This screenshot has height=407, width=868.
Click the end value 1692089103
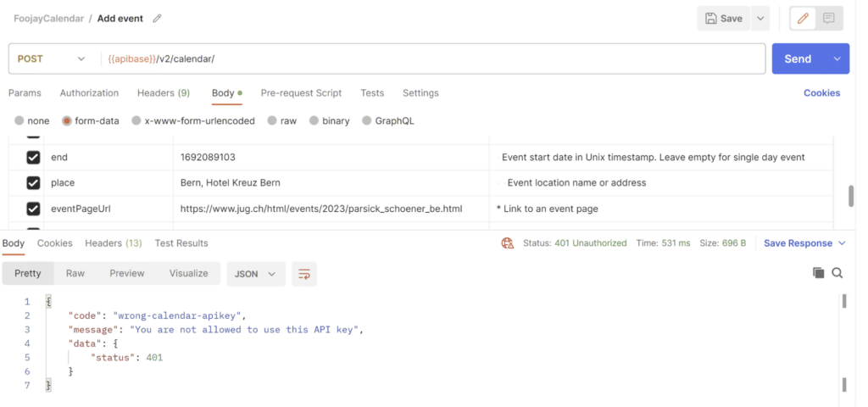point(208,157)
